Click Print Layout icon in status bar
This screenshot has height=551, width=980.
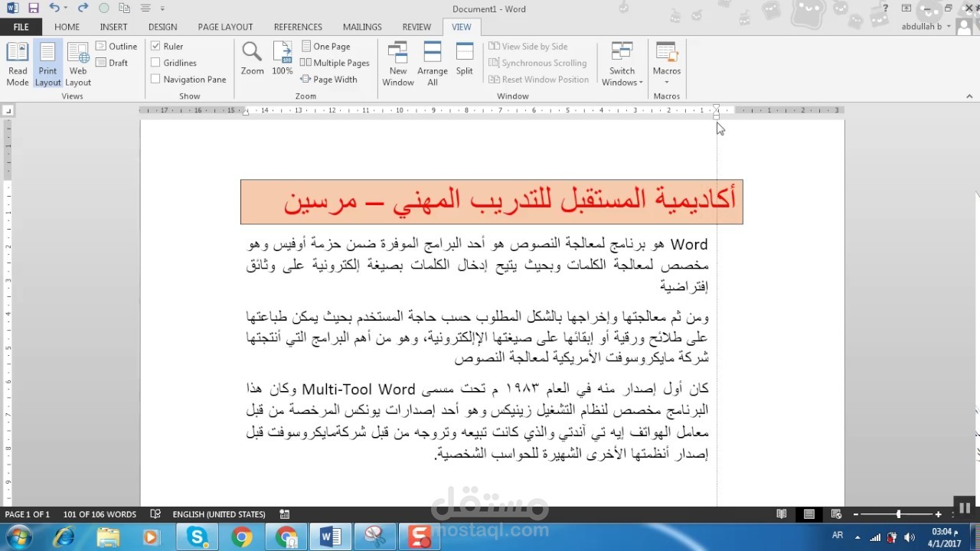(x=808, y=514)
